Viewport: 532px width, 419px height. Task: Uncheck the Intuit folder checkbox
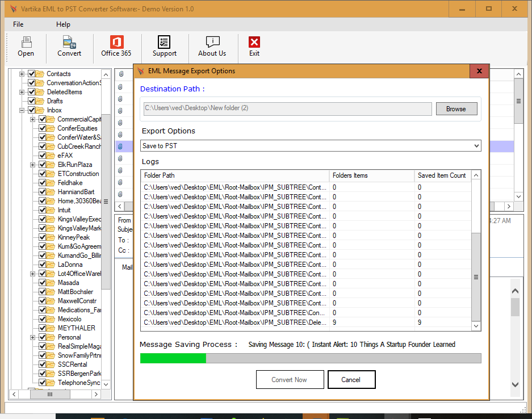coord(43,210)
